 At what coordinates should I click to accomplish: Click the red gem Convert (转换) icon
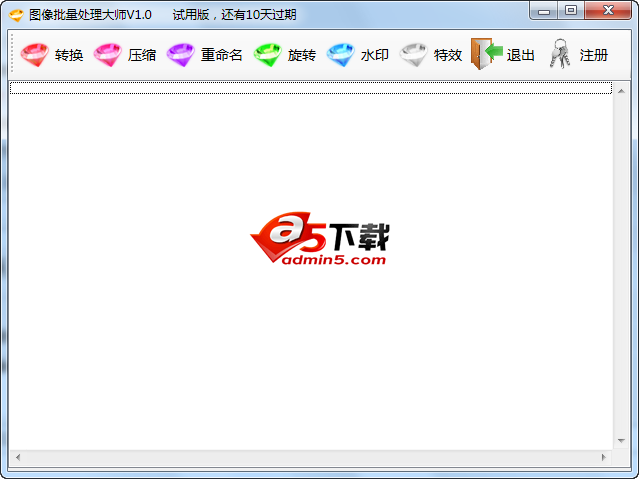coord(35,55)
